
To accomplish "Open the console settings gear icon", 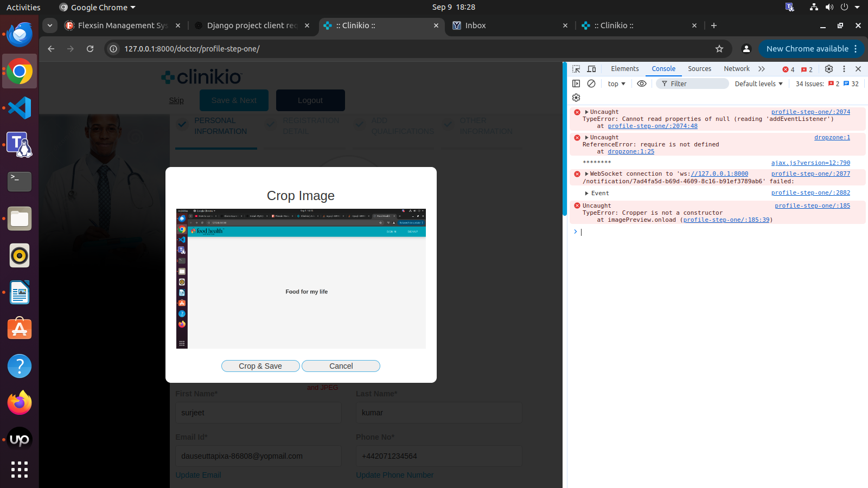I will [x=576, y=98].
